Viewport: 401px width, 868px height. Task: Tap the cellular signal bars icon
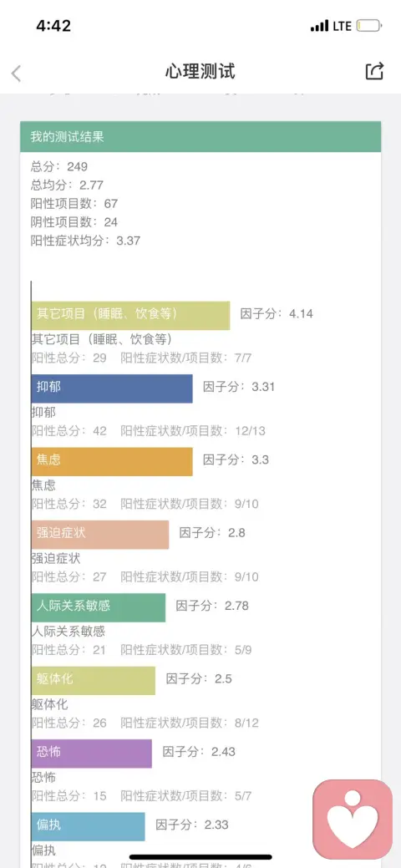tap(320, 26)
